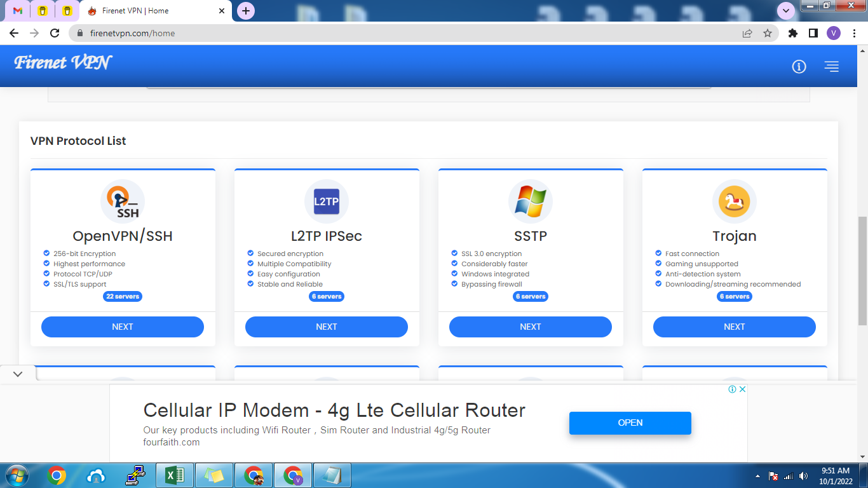
Task: Bookmark this page with star icon
Action: (768, 33)
